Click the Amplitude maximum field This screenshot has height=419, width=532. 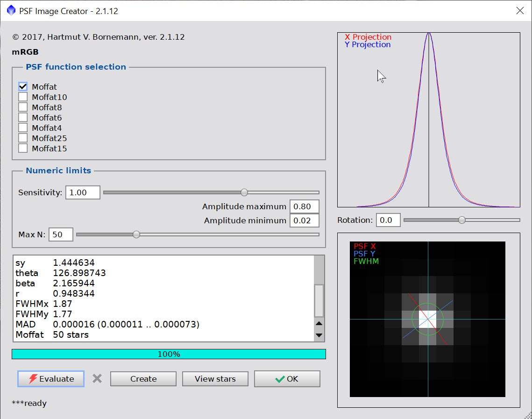(305, 206)
